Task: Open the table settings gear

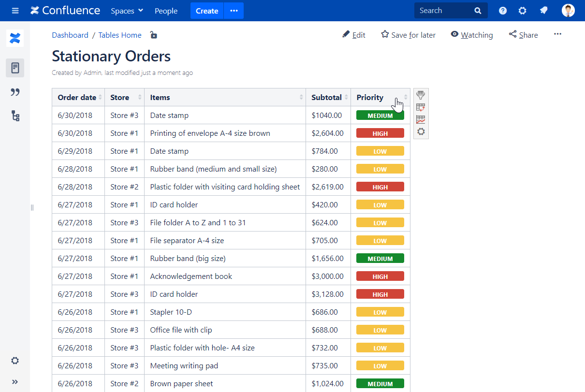Action: (421, 131)
